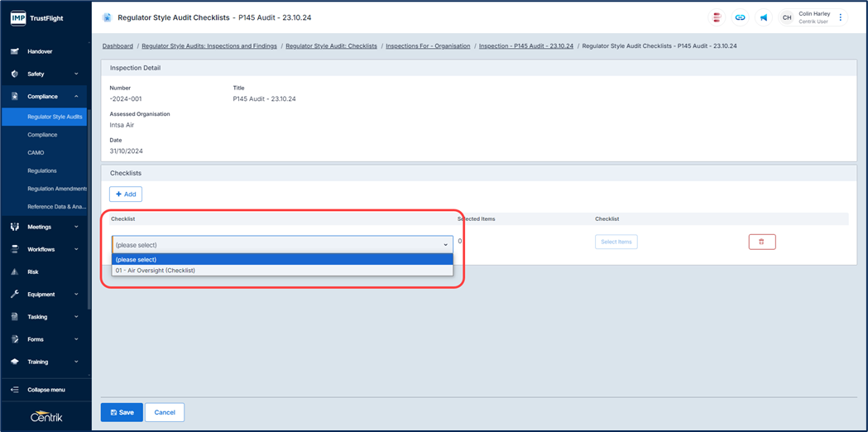This screenshot has height=432, width=868.
Task: Expand the Workflows sidebar section
Action: [x=76, y=249]
